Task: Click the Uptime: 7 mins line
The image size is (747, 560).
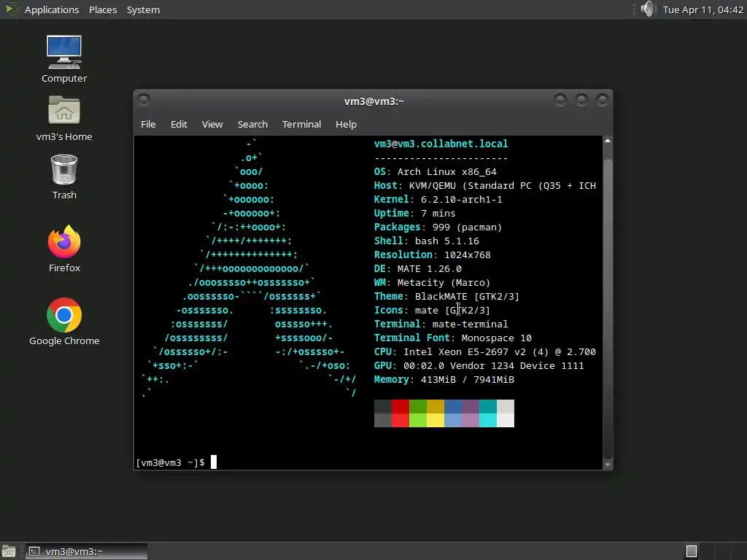Action: tap(415, 214)
